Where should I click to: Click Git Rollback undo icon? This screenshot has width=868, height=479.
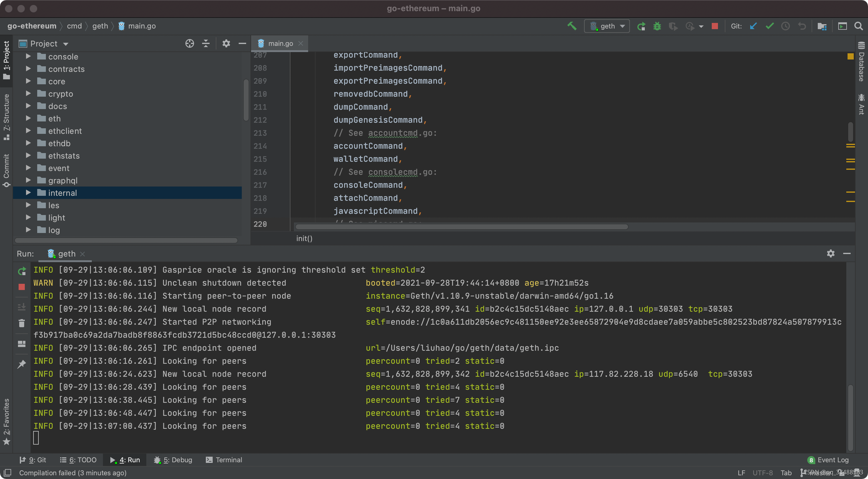(x=802, y=26)
